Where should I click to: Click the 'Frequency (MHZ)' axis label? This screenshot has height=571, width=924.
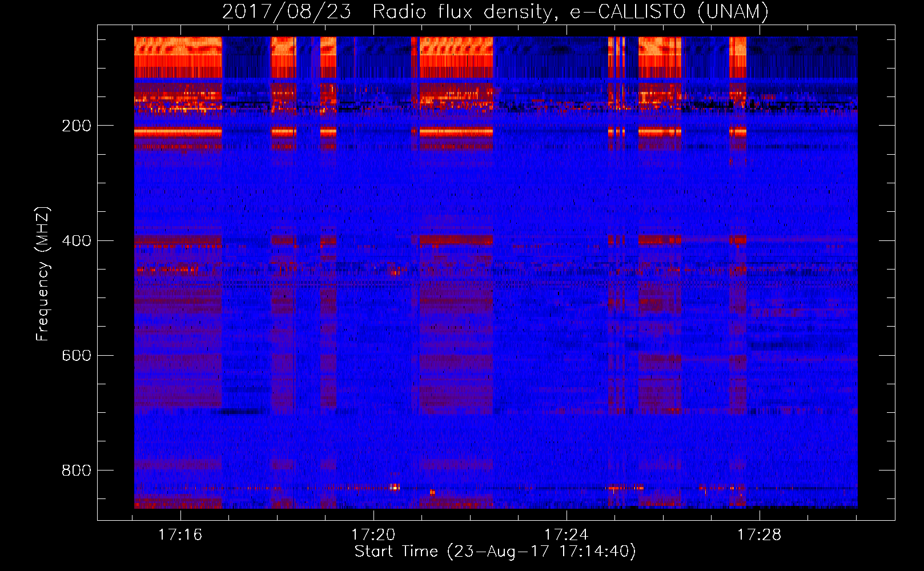42,274
